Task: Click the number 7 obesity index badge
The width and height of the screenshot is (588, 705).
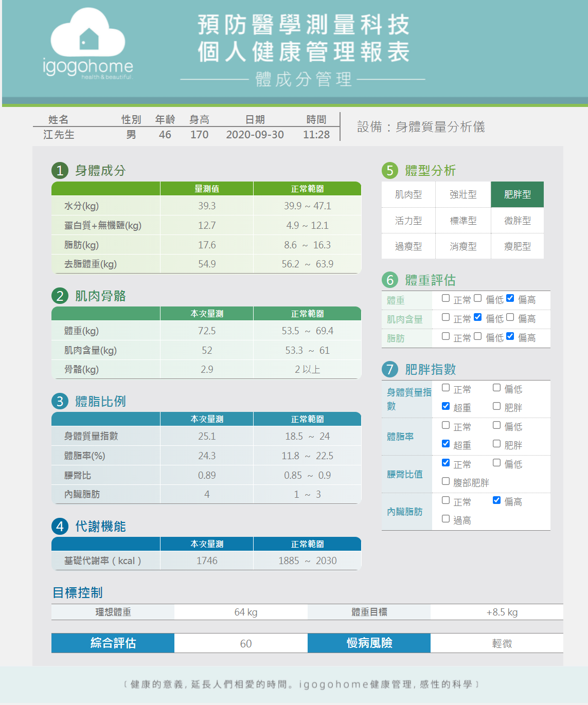Action: click(x=390, y=370)
